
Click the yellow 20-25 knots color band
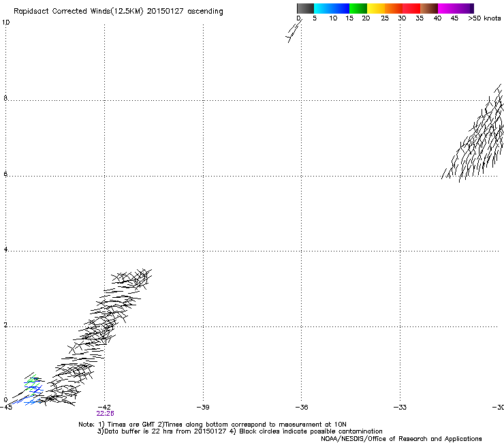376,8
